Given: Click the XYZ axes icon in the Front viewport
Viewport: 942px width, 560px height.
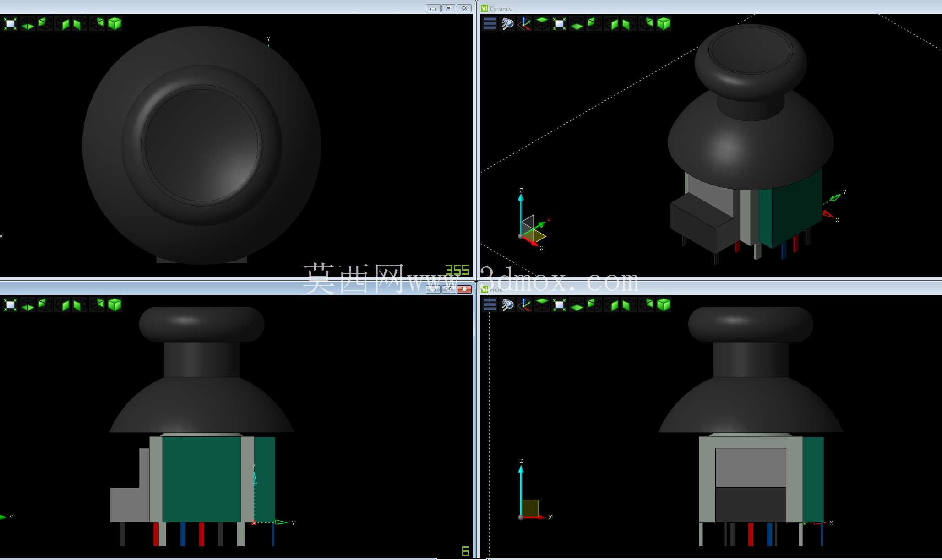Looking at the screenshot, I should 524,305.
